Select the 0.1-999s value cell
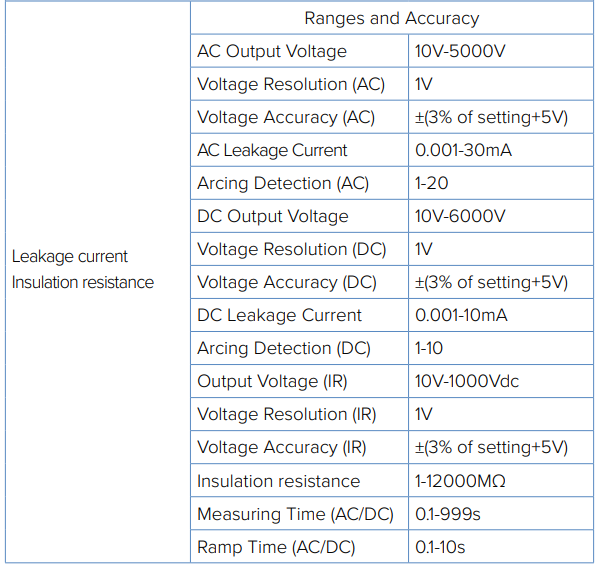This screenshot has width=601, height=574. pos(447,514)
